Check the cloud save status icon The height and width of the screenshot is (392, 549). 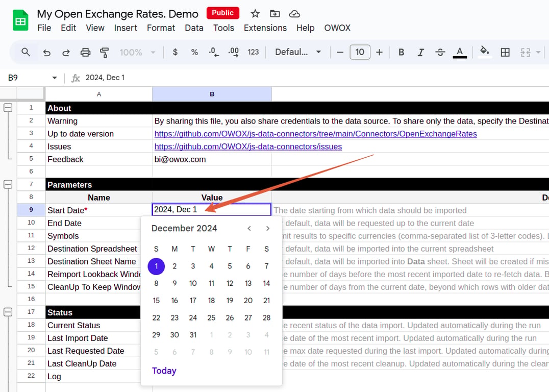tap(294, 14)
